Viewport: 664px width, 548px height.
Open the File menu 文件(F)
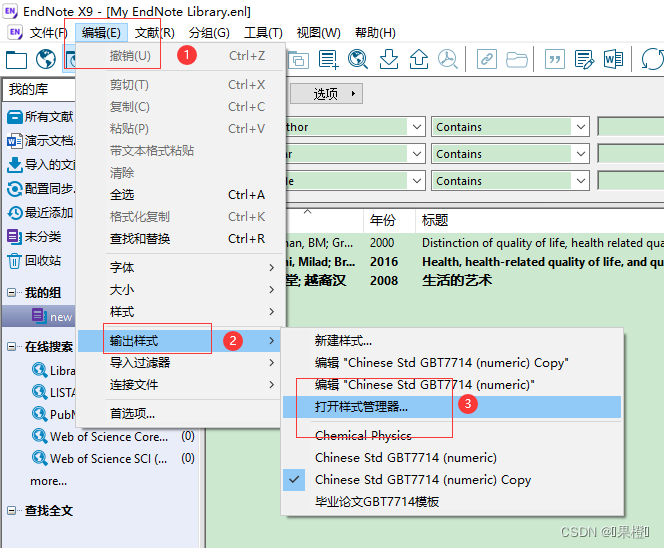[48, 33]
